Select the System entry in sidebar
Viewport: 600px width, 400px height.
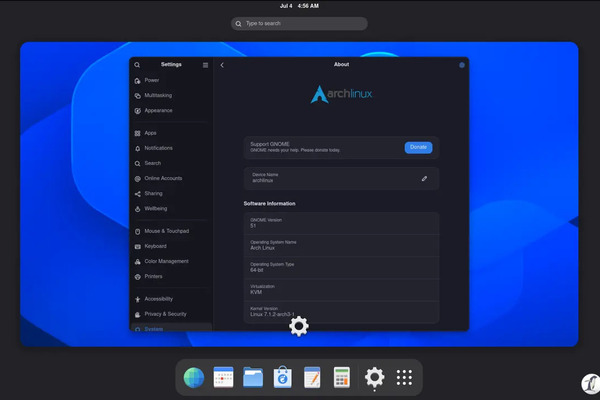171,327
